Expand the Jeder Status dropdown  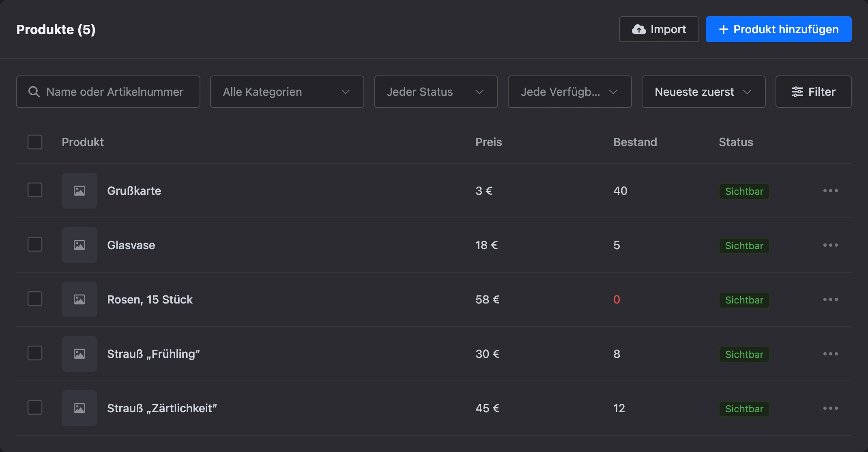click(x=436, y=92)
